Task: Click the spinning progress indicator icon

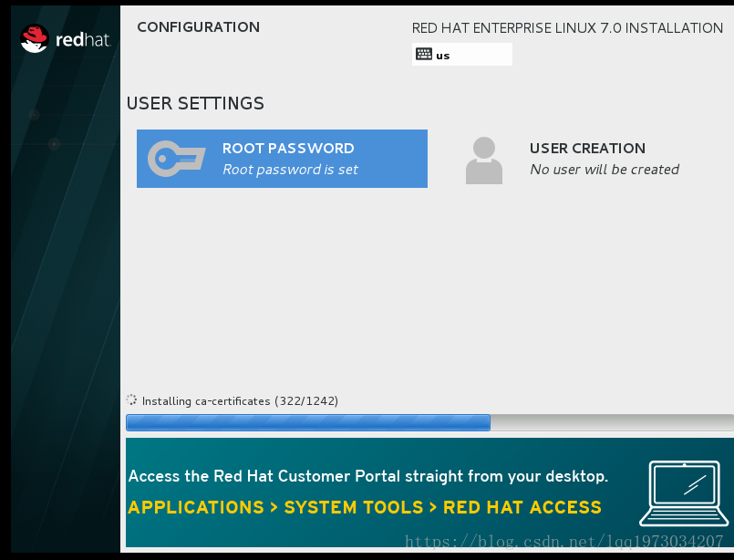Action: click(131, 400)
